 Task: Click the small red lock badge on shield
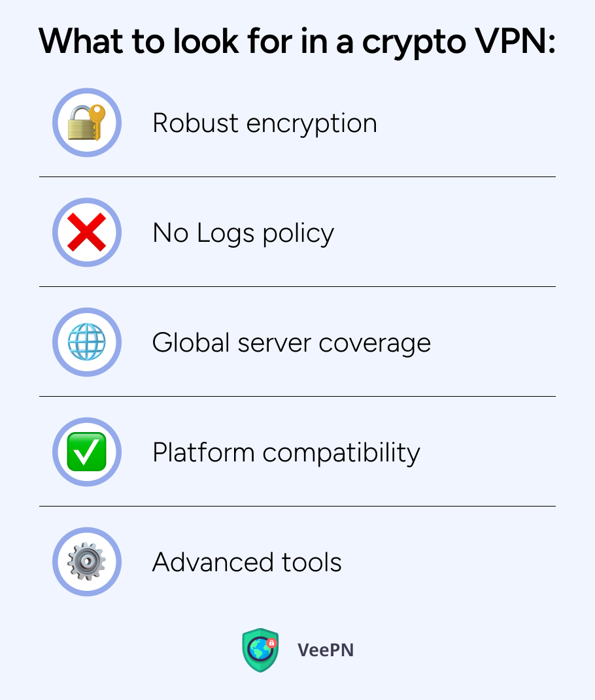[271, 643]
